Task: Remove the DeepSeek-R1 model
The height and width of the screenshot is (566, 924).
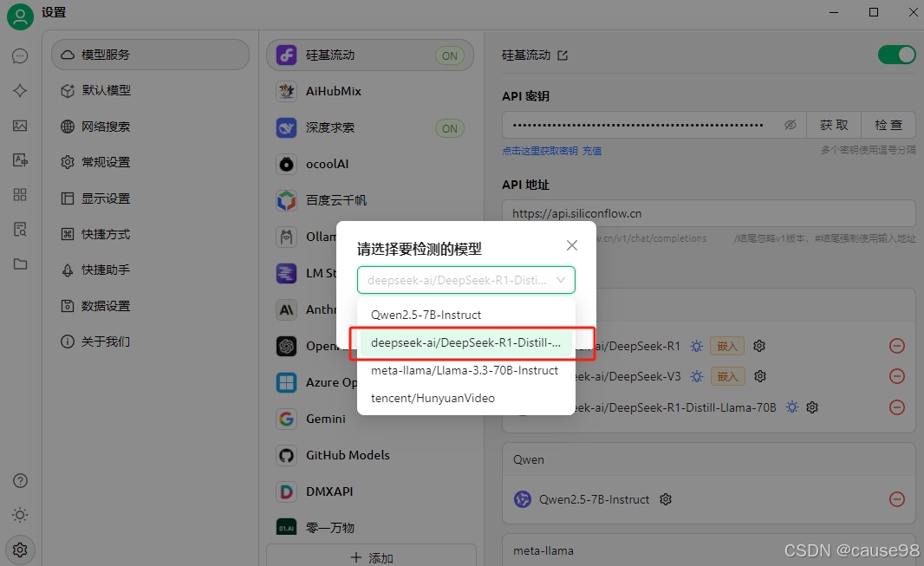Action: 897,346
